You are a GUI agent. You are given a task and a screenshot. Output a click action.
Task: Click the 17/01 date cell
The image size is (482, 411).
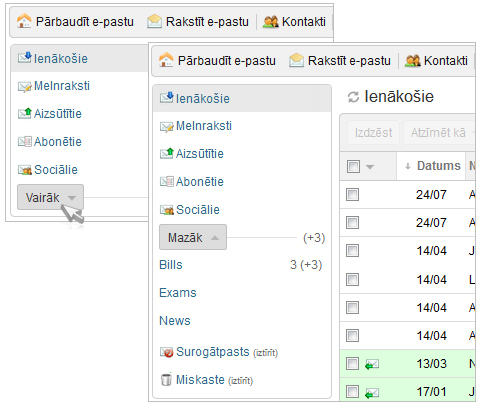[431, 392]
